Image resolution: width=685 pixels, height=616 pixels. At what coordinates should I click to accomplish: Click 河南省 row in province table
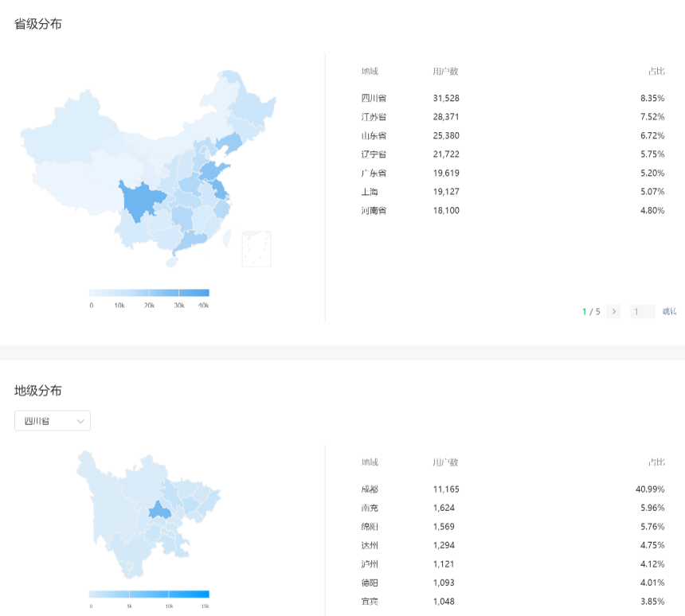coord(512,210)
